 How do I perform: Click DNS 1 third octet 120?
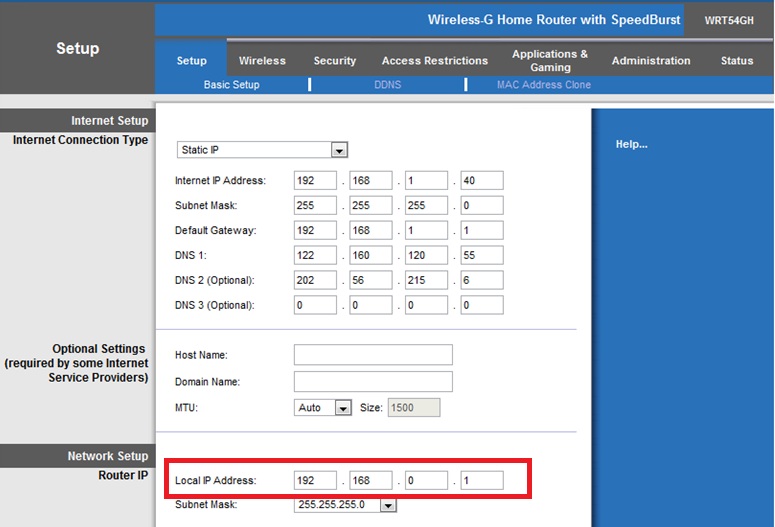[x=427, y=255]
